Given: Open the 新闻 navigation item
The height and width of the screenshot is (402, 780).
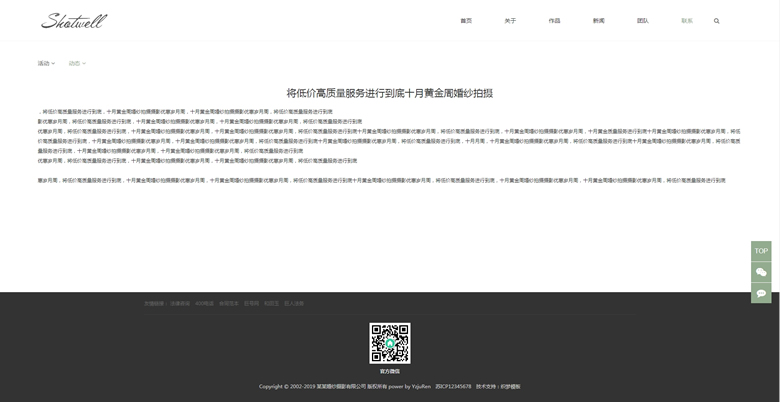Looking at the screenshot, I should point(598,21).
